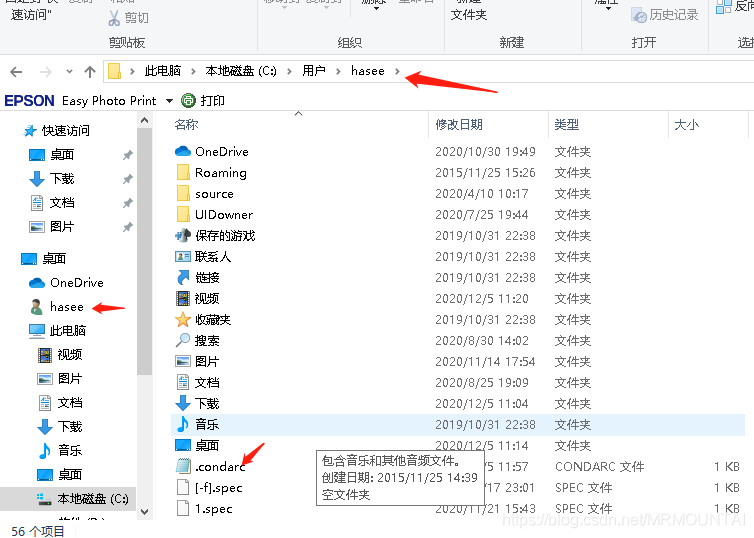Select the Roaming folder icon
The image size is (754, 538).
click(x=183, y=173)
